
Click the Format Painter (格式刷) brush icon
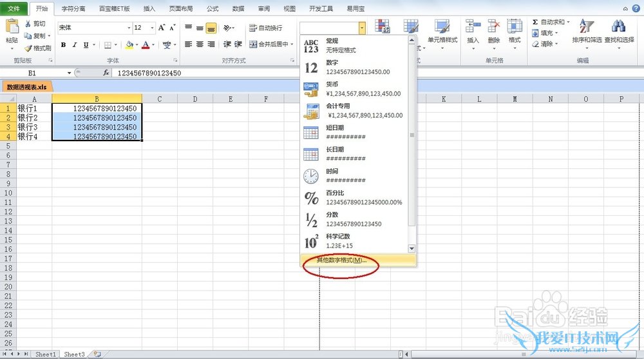click(x=28, y=48)
